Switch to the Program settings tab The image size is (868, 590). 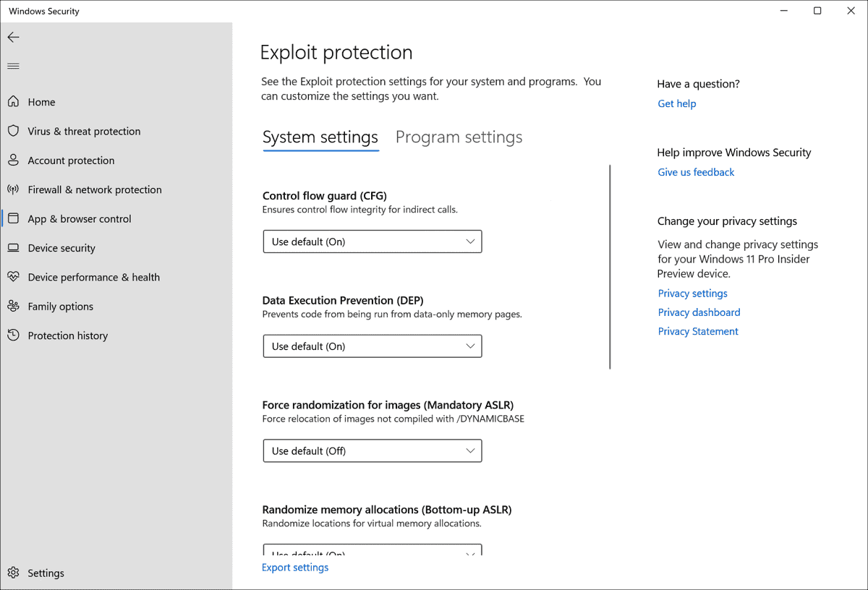coord(459,137)
